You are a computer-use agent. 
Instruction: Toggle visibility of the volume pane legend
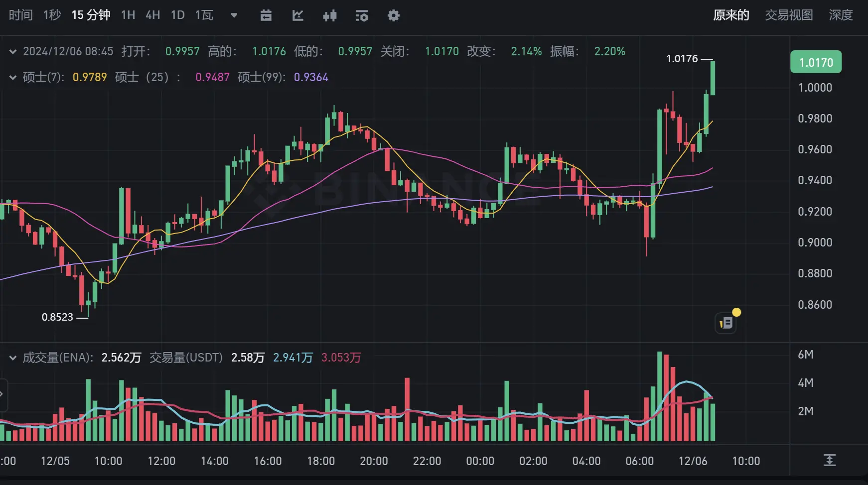click(x=57, y=358)
